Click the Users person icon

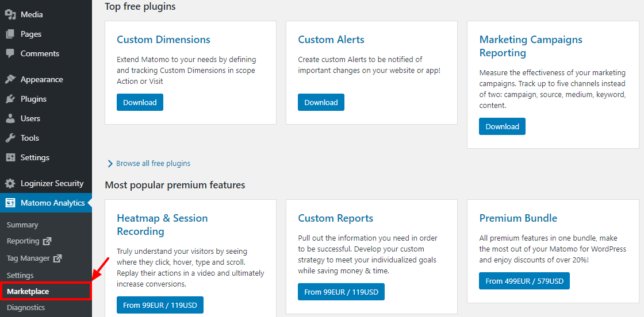(10, 118)
